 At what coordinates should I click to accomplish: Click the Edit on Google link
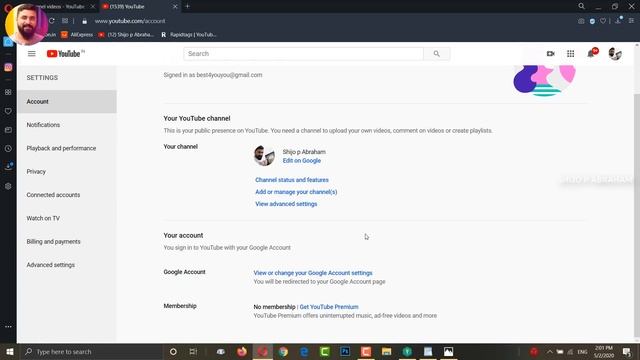(x=302, y=160)
